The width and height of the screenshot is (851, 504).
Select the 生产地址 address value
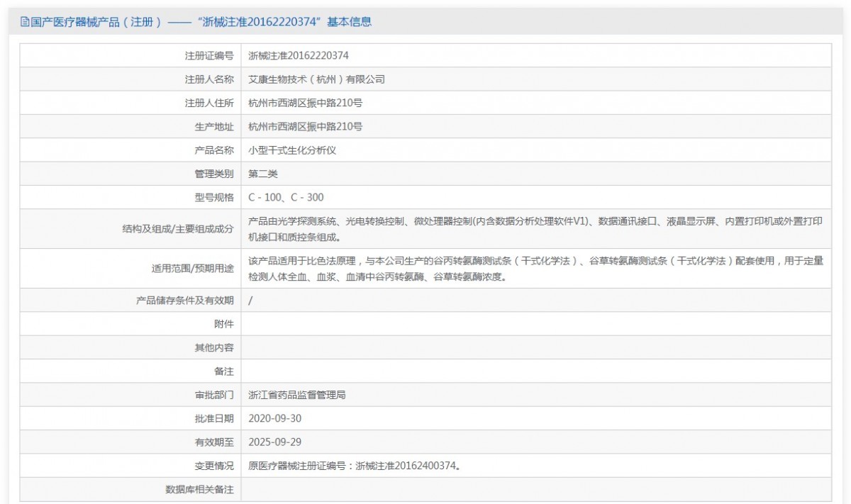pyautogui.click(x=306, y=127)
